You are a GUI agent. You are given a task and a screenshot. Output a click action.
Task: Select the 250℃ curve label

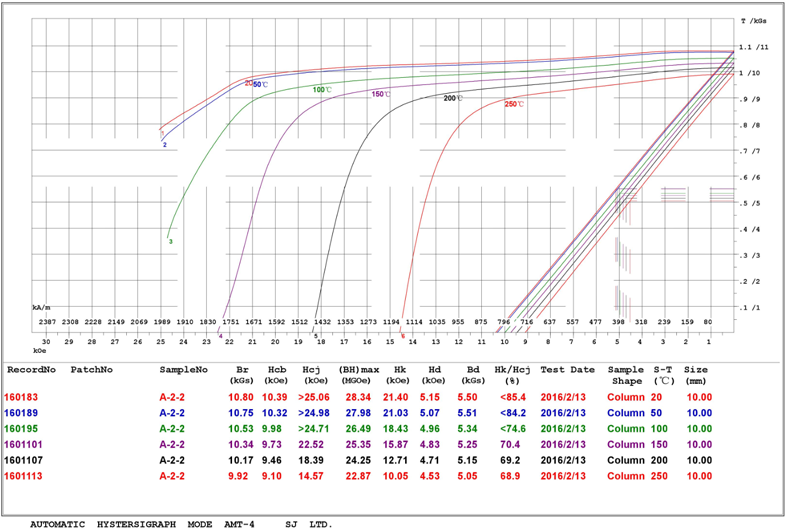513,103
